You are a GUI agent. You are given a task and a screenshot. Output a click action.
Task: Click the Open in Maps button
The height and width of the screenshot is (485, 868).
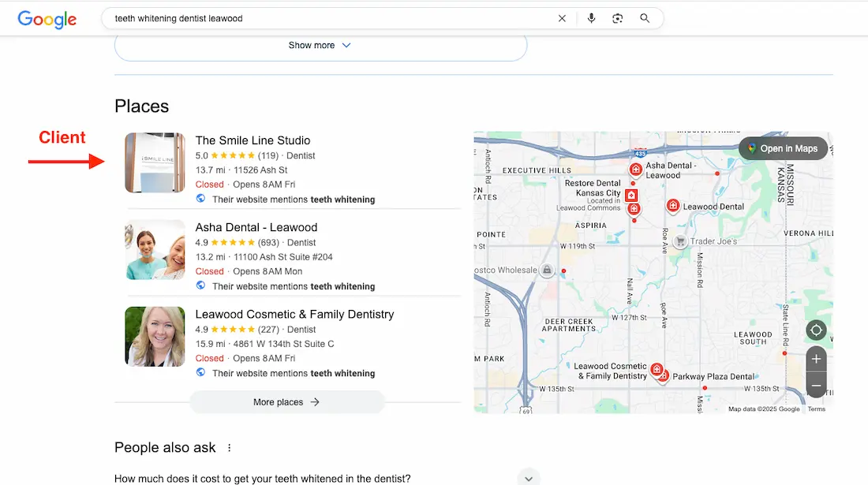tap(783, 148)
